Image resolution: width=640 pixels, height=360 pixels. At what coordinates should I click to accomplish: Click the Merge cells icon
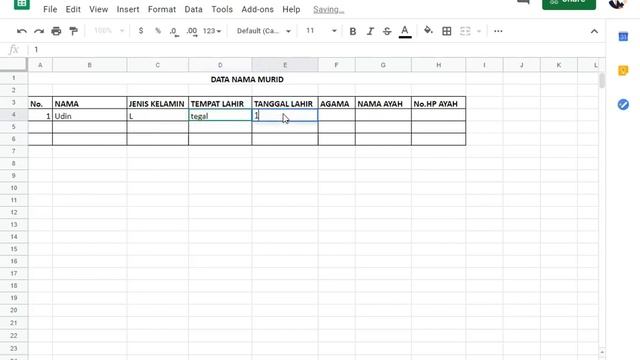[x=465, y=31]
